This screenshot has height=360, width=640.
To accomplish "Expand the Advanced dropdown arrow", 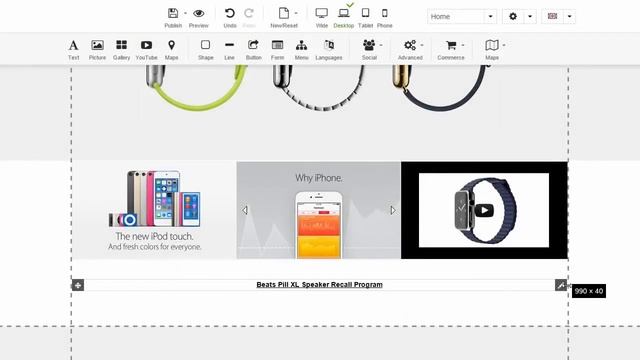I will click(x=422, y=45).
